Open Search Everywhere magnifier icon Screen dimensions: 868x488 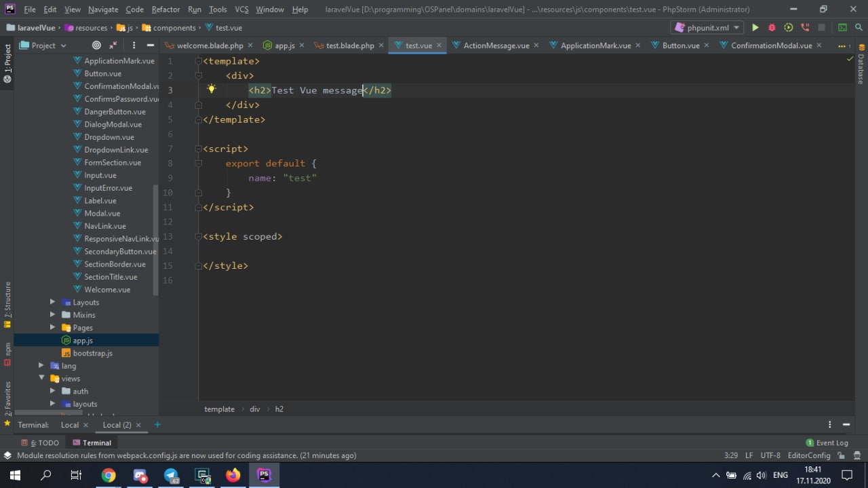(x=859, y=28)
